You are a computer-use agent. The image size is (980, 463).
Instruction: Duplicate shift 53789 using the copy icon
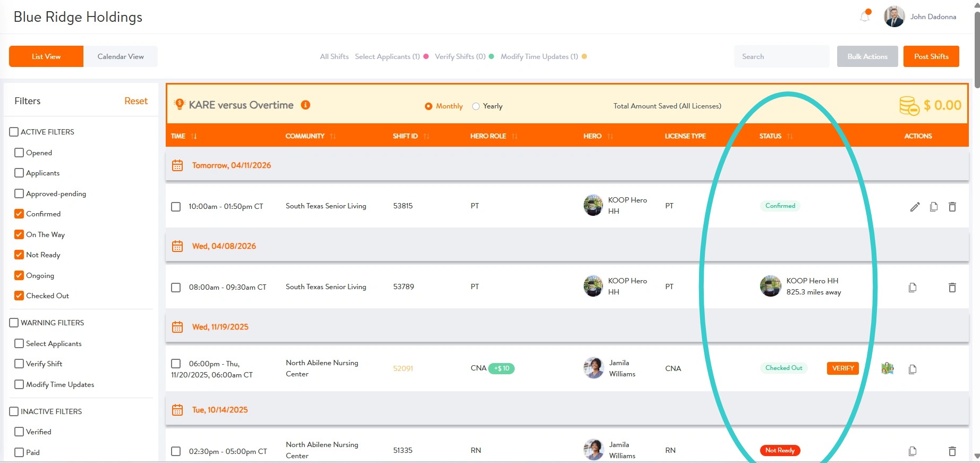(x=913, y=288)
